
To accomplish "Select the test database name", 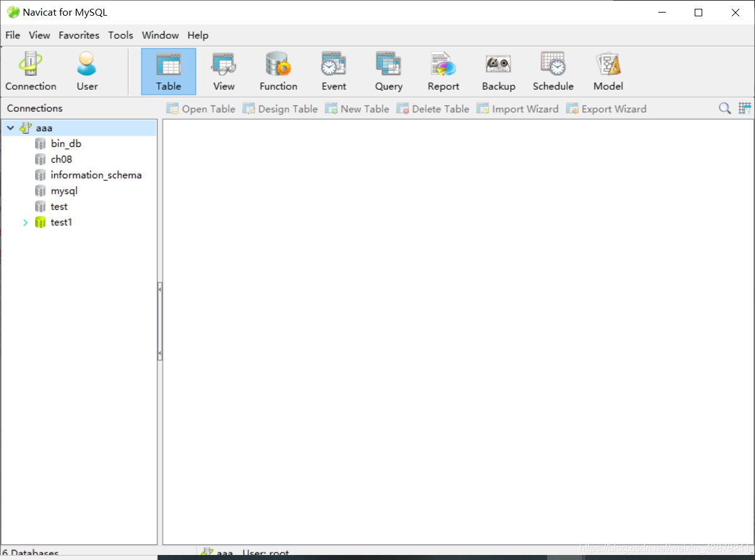I will point(59,207).
